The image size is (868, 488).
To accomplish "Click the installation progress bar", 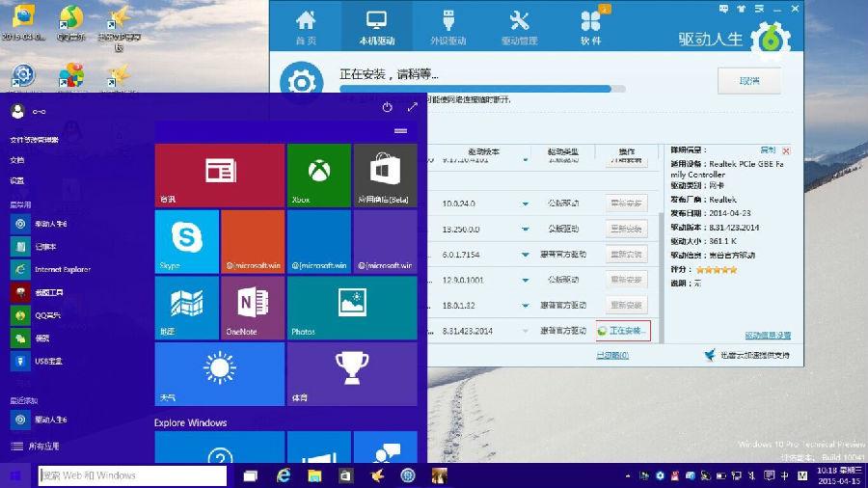I will click(x=482, y=89).
